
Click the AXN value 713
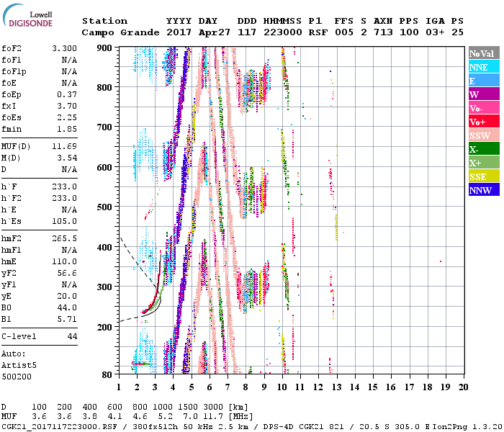click(383, 32)
